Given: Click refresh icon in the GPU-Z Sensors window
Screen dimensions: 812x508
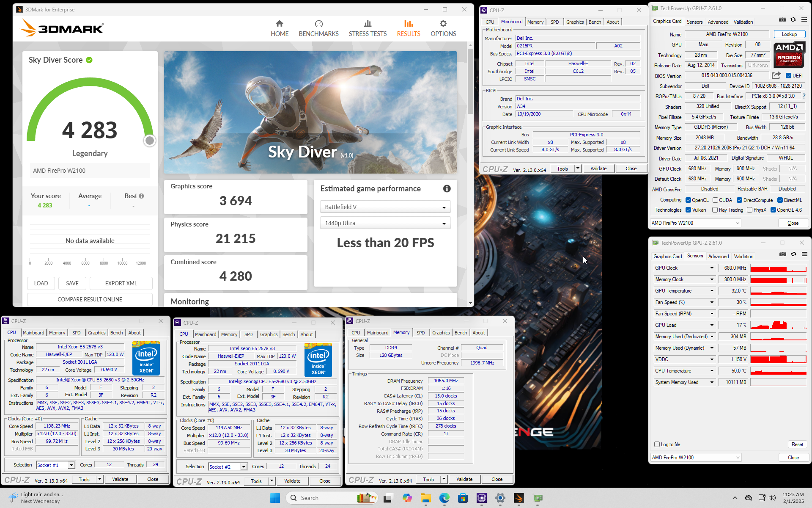Looking at the screenshot, I should point(794,254).
